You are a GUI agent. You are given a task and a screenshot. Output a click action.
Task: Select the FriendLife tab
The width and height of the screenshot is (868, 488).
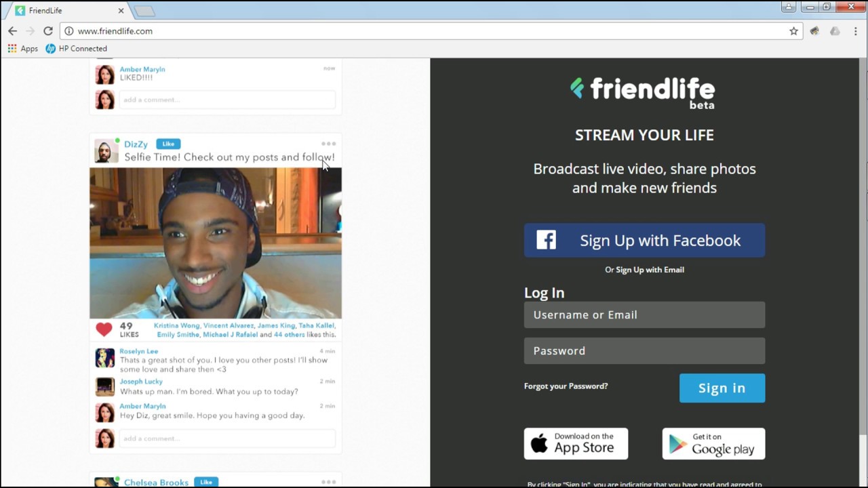[x=68, y=11]
